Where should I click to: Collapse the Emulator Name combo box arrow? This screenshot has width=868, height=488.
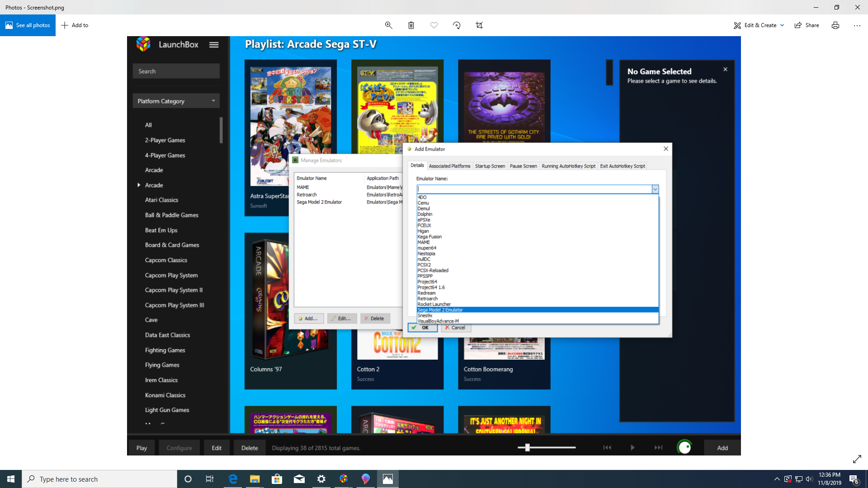[x=655, y=189]
